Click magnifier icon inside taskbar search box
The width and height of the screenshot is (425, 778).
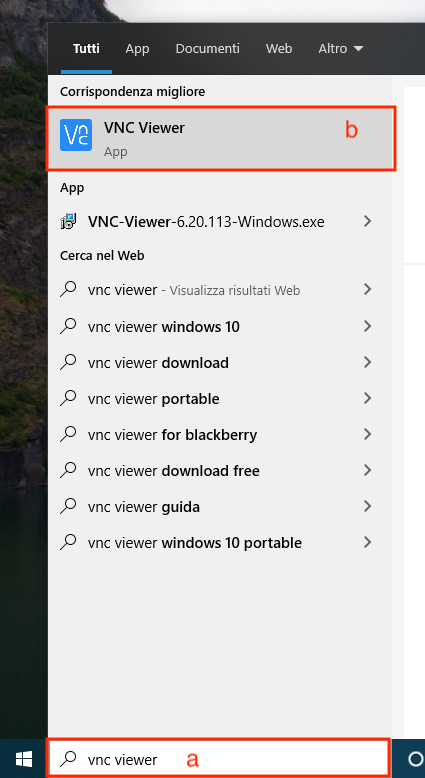[x=68, y=758]
